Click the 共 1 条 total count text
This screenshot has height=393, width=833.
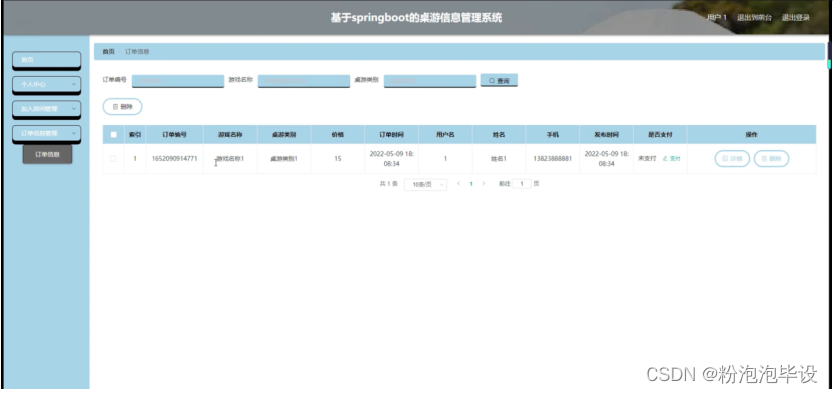pyautogui.click(x=388, y=184)
